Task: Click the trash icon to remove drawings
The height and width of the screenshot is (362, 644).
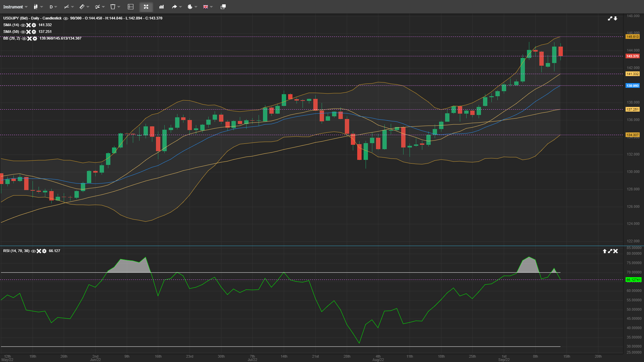Action: [x=112, y=7]
